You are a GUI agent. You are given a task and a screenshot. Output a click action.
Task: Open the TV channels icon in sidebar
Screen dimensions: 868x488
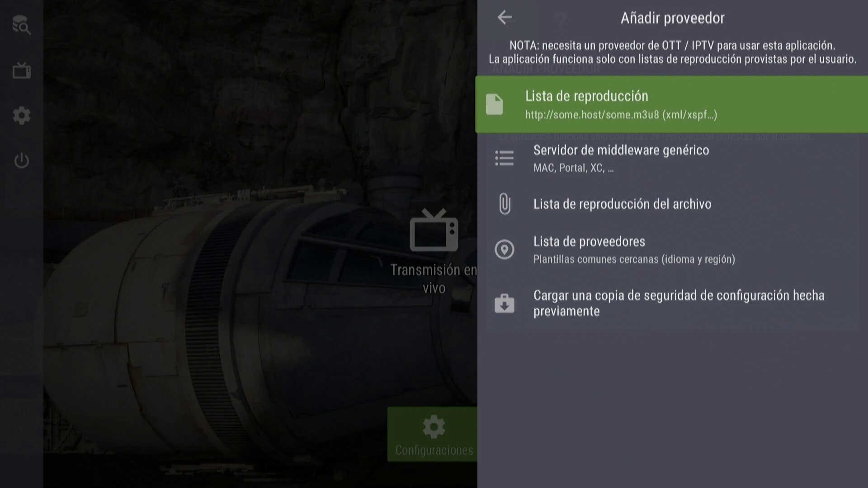pos(21,70)
